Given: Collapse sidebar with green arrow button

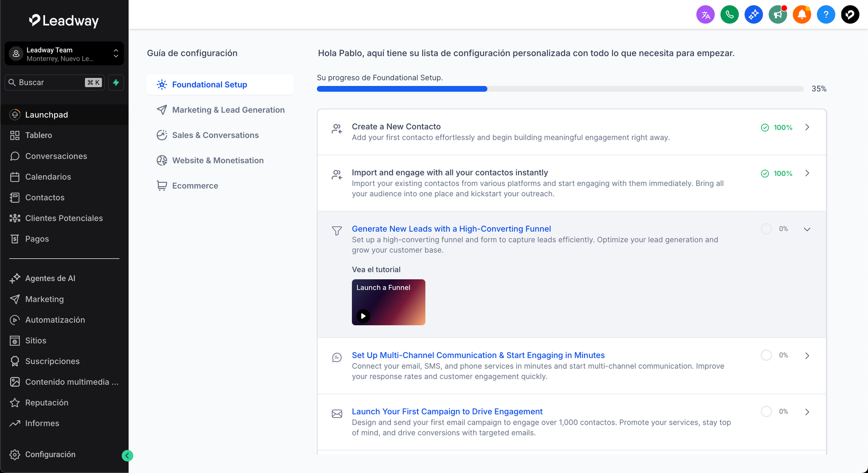Looking at the screenshot, I should click(127, 455).
